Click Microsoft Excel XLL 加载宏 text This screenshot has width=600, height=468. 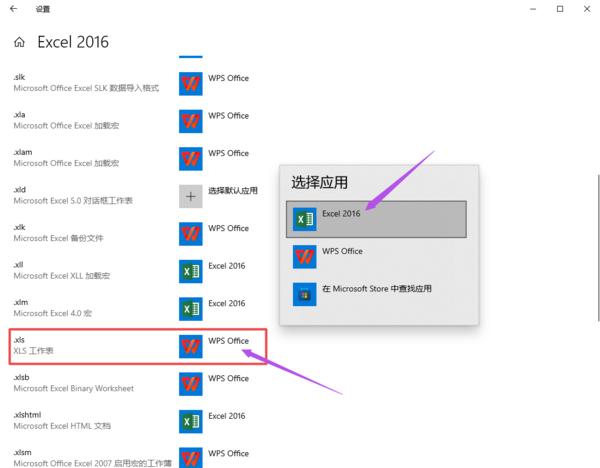62,276
